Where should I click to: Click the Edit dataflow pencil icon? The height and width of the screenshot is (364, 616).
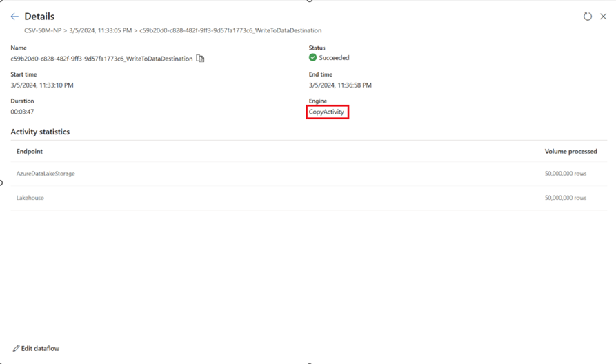[x=16, y=348]
